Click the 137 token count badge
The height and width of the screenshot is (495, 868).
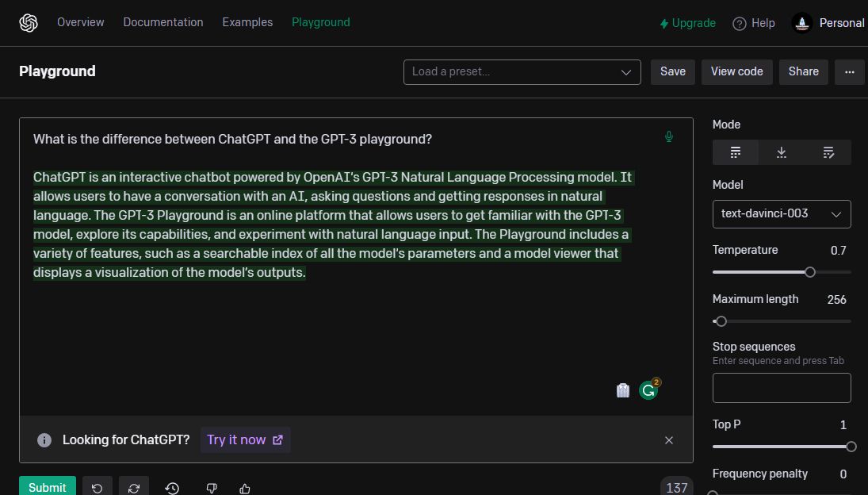point(676,487)
